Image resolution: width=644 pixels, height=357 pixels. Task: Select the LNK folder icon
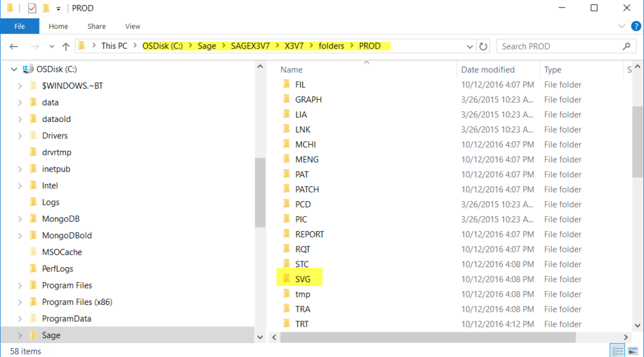point(287,129)
